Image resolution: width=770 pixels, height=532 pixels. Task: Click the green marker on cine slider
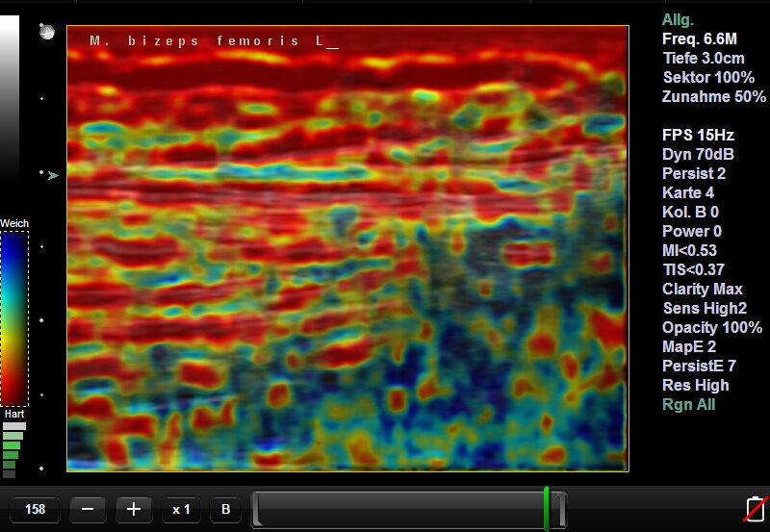tap(547, 508)
